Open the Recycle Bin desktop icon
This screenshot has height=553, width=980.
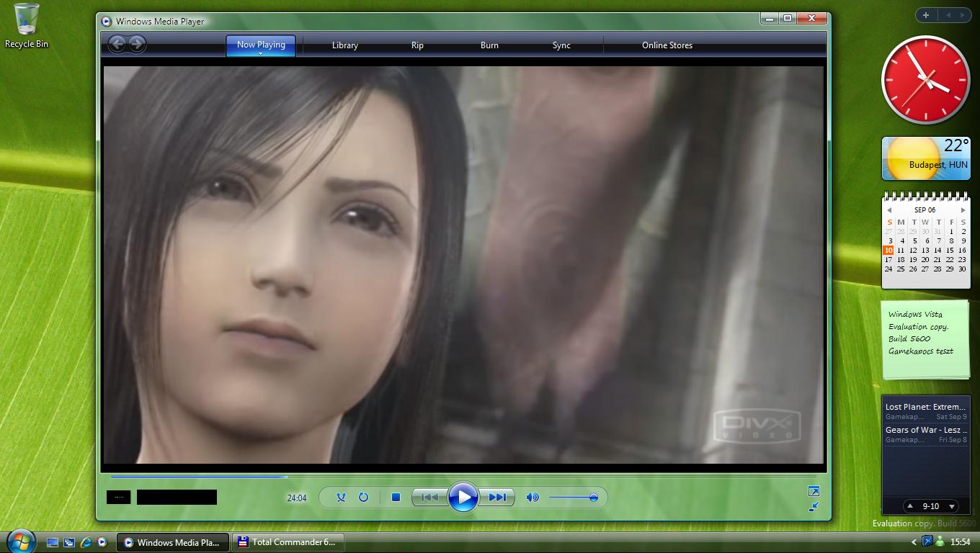[x=27, y=25]
